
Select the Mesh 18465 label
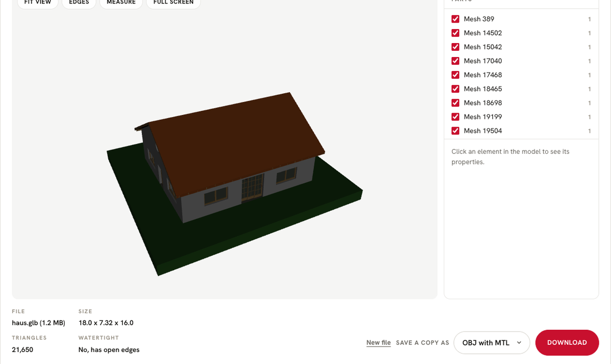482,89
